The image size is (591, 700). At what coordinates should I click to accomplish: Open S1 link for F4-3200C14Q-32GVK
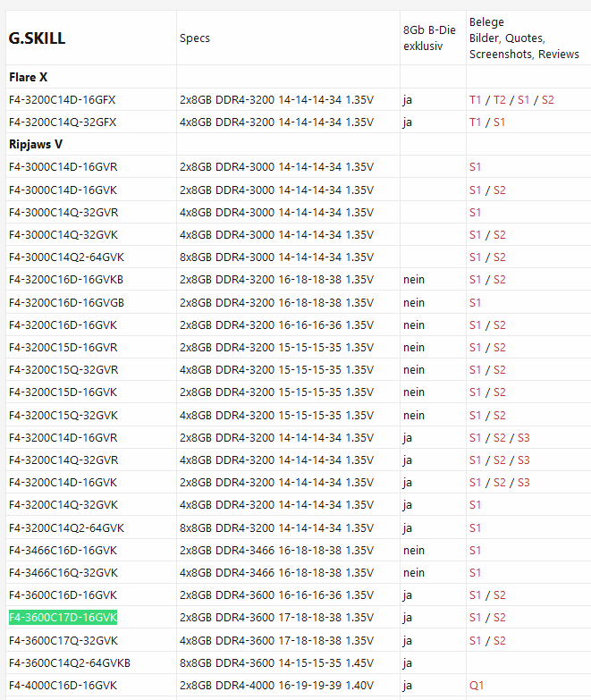pyautogui.click(x=475, y=504)
